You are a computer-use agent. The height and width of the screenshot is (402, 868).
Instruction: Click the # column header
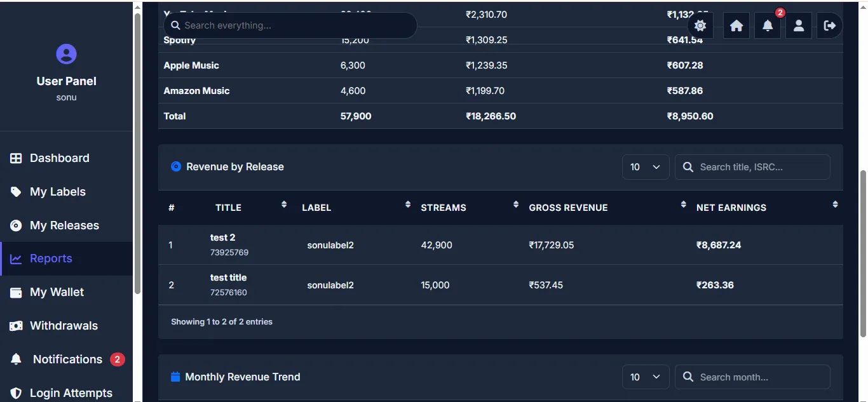[x=172, y=208]
